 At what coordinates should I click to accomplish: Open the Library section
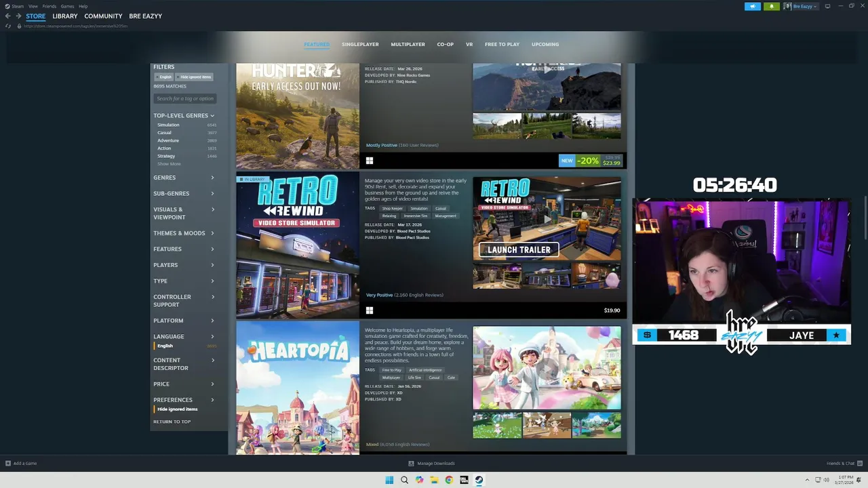(x=65, y=16)
